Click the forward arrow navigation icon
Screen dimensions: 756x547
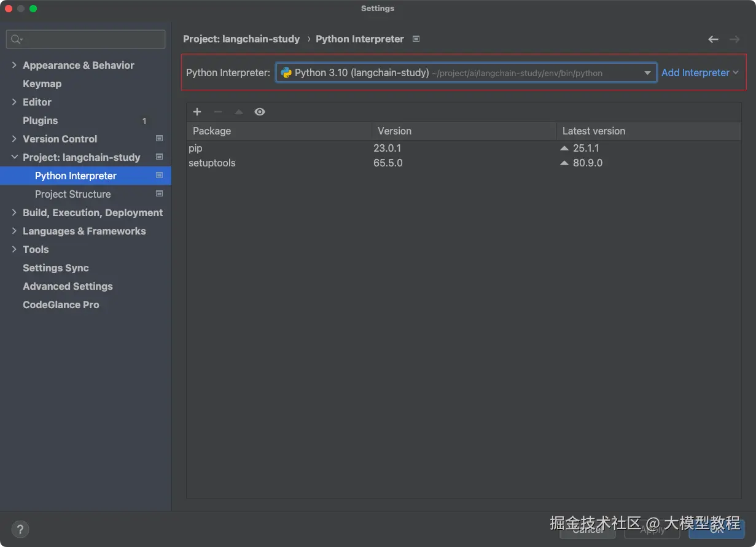pyautogui.click(x=735, y=39)
